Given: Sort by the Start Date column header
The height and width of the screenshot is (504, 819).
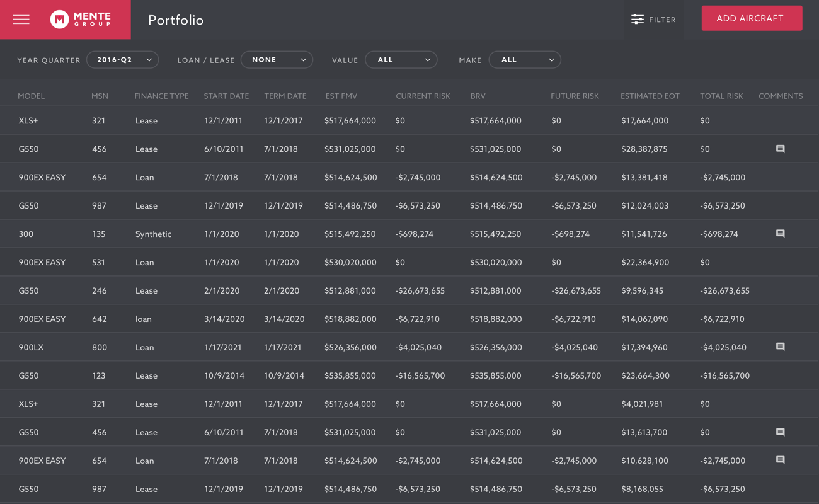Looking at the screenshot, I should click(226, 96).
